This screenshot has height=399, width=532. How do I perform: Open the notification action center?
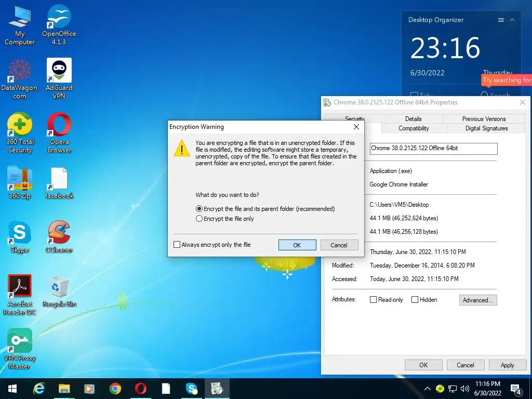click(516, 389)
